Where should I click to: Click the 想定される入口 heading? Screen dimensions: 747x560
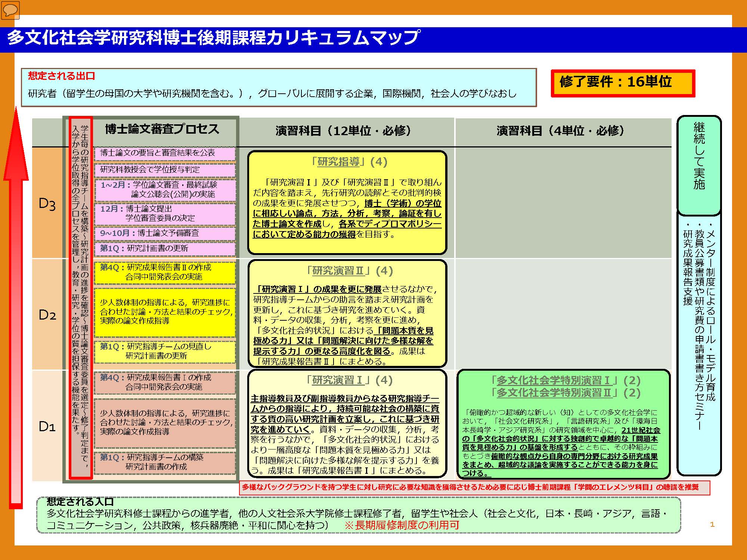point(80,502)
